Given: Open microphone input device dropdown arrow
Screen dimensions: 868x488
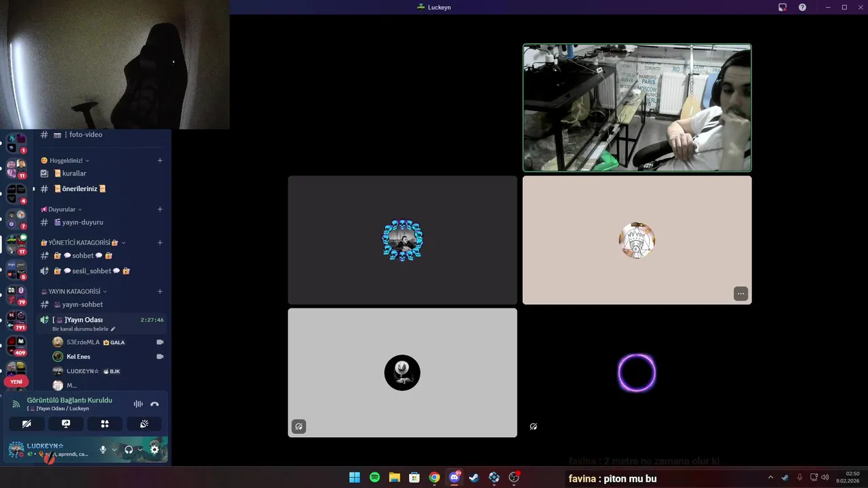Looking at the screenshot, I should click(114, 449).
